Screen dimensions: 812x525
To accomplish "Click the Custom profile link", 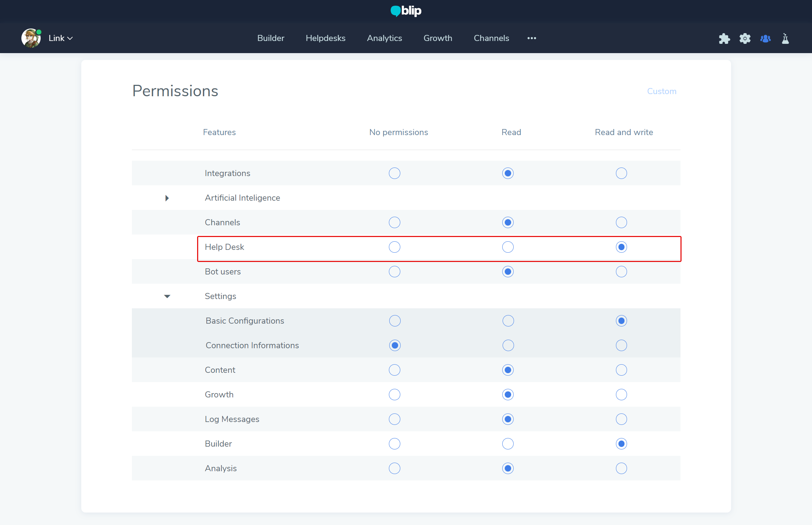I will coord(662,91).
